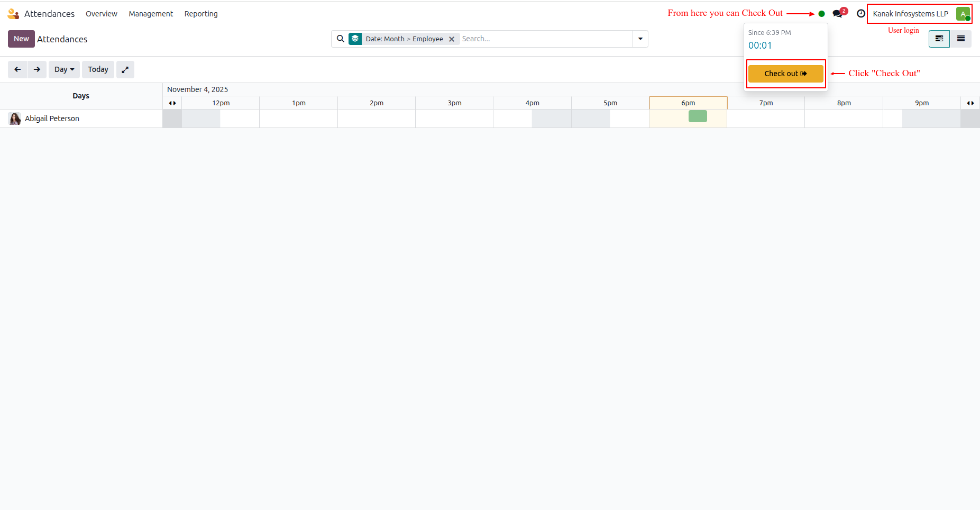Open the Reporting menu

point(201,14)
